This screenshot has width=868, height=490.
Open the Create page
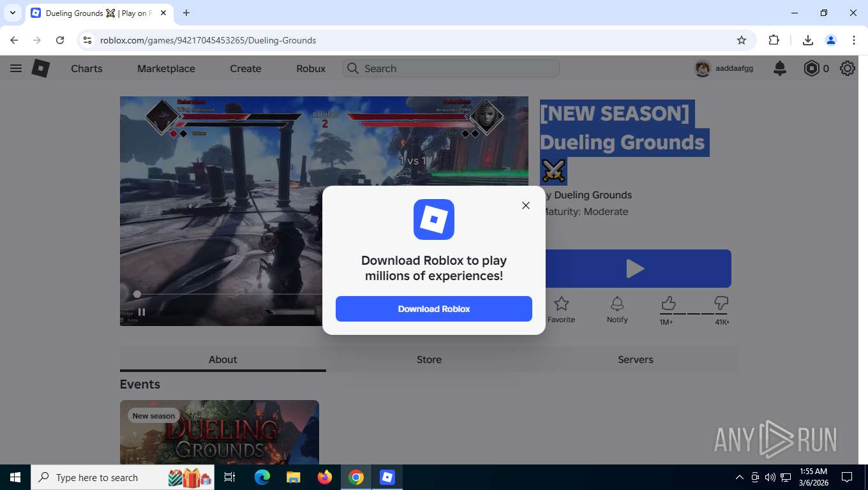246,68
